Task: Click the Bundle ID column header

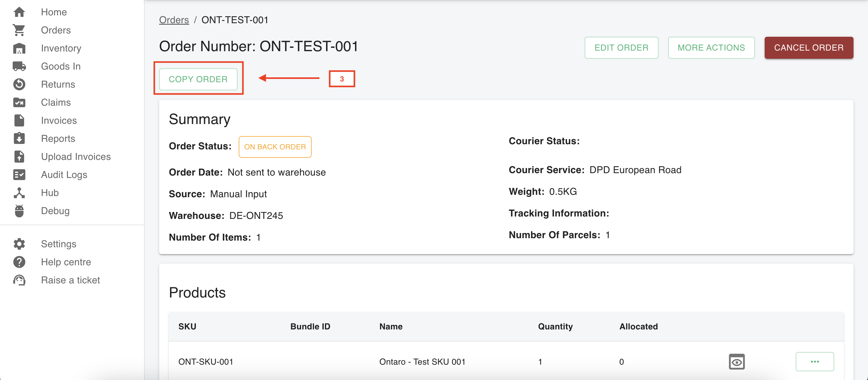Action: coord(310,326)
